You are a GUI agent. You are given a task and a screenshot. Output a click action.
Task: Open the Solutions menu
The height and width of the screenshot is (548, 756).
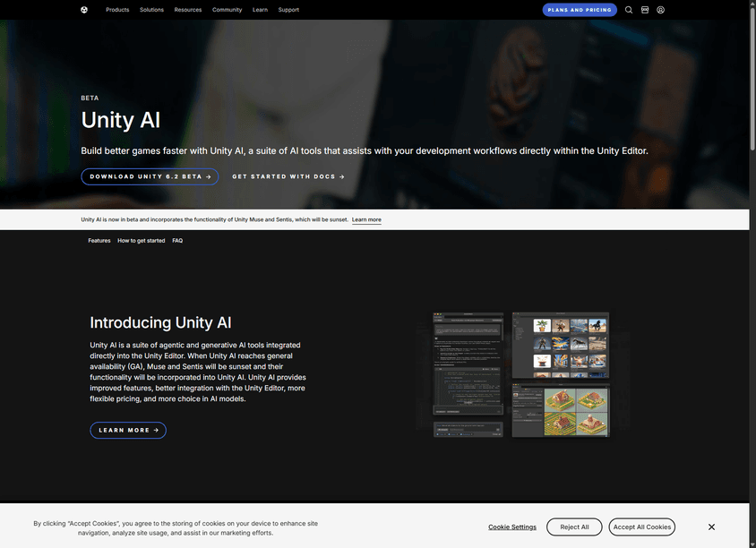tap(152, 10)
